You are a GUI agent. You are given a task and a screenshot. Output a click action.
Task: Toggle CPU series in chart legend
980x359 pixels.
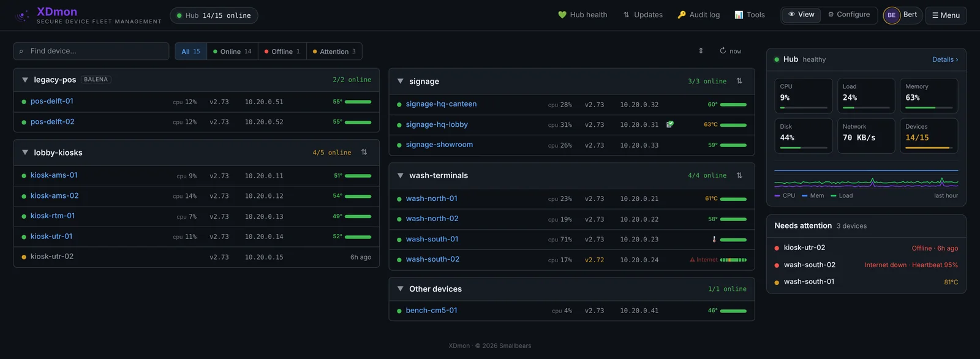pyautogui.click(x=785, y=196)
